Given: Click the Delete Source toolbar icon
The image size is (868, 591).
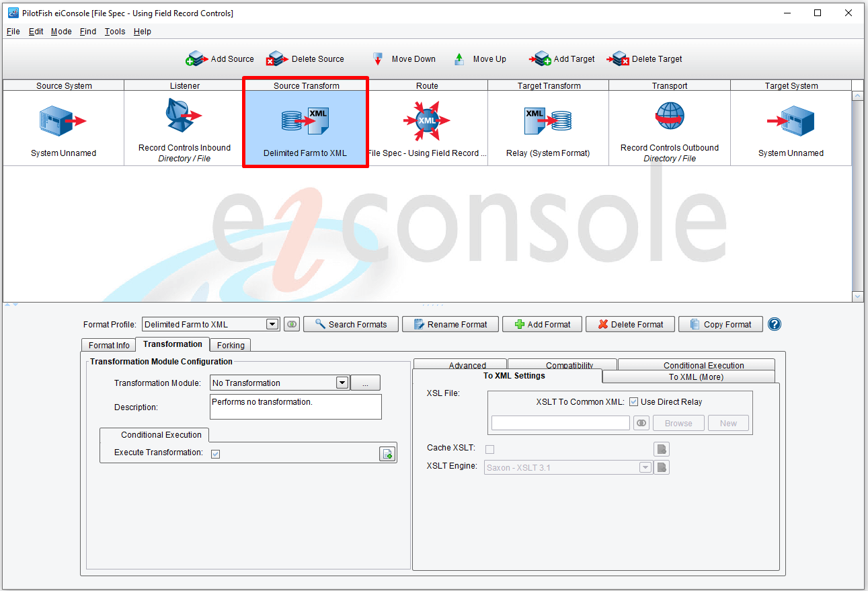Looking at the screenshot, I should click(x=277, y=59).
